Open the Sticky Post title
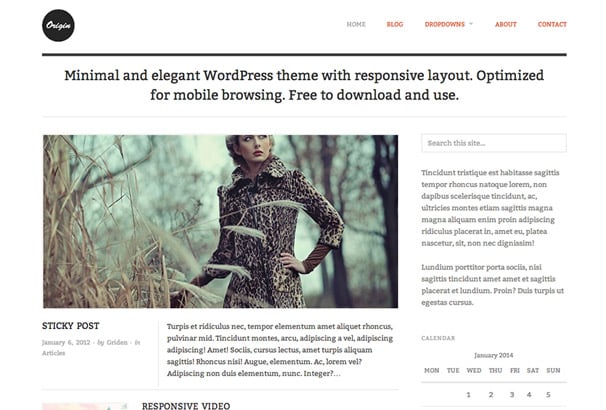The image size is (606, 410). pos(71,326)
